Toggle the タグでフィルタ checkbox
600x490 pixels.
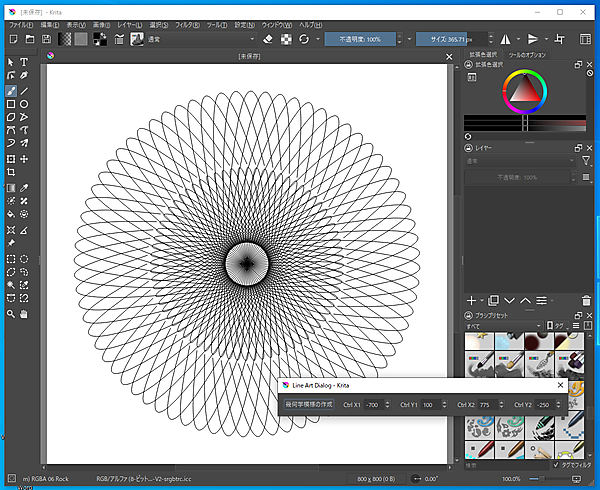[557, 464]
